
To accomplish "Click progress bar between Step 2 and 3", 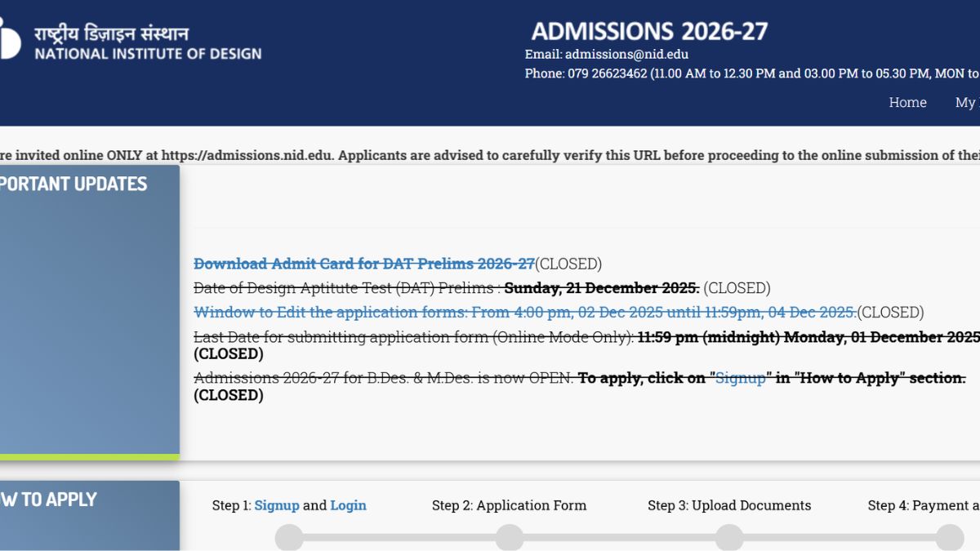I will [619, 538].
